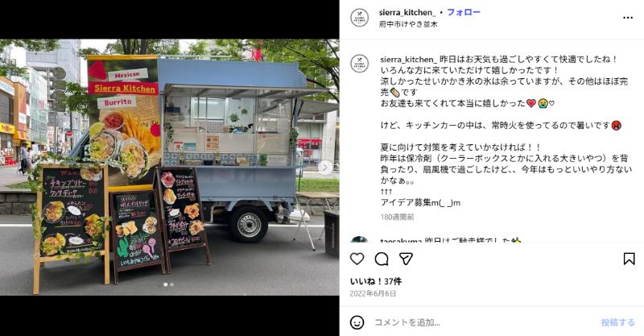Go to next photo arrow
The height and width of the screenshot is (336, 644).
coord(325,168)
